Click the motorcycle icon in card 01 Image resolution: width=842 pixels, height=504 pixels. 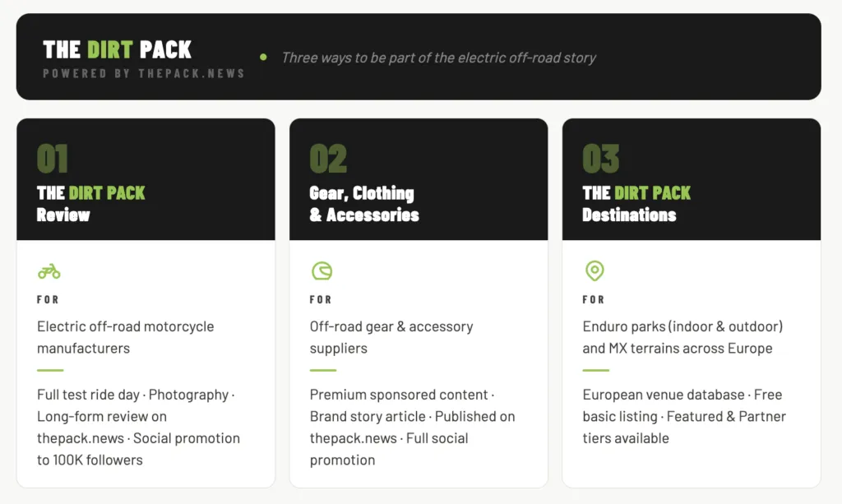click(49, 271)
